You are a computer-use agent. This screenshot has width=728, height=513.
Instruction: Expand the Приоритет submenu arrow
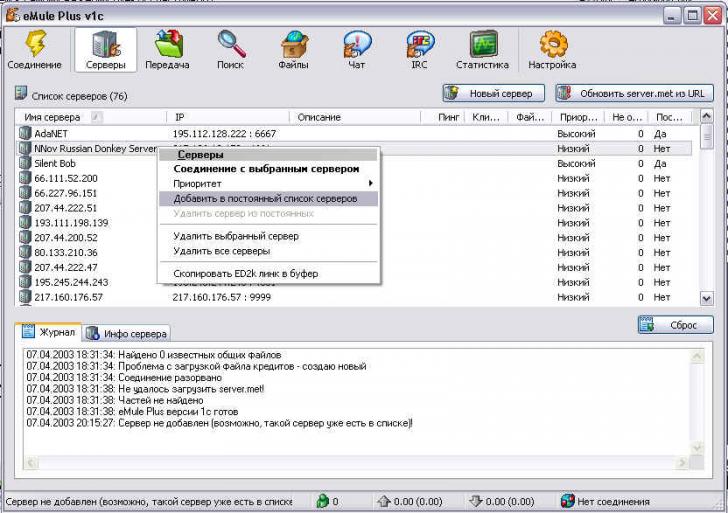[x=370, y=184]
